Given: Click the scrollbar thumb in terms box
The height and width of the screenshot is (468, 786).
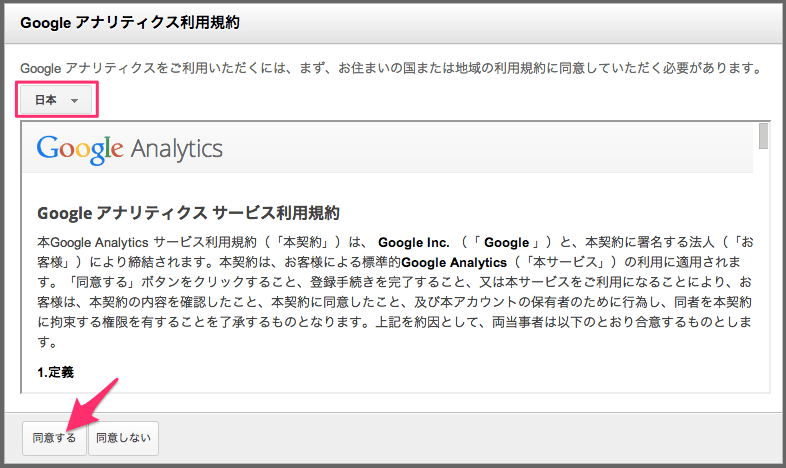Looking at the screenshot, I should tap(763, 136).
